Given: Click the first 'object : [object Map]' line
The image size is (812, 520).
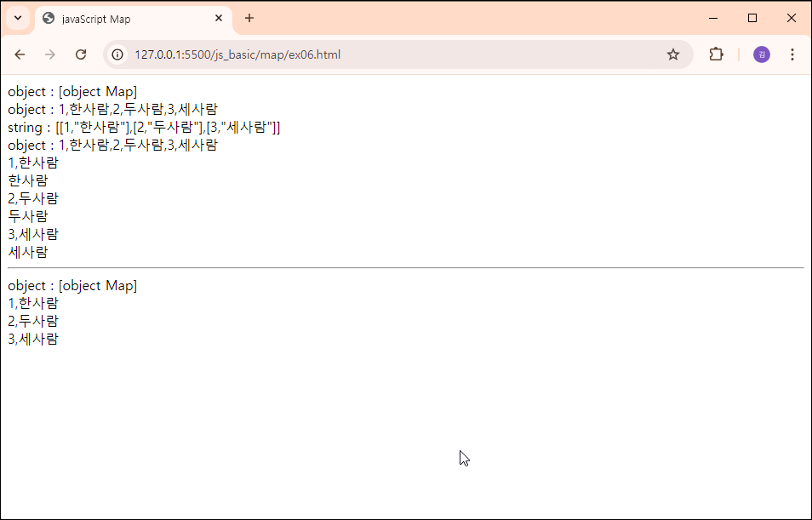Looking at the screenshot, I should pos(72,92).
